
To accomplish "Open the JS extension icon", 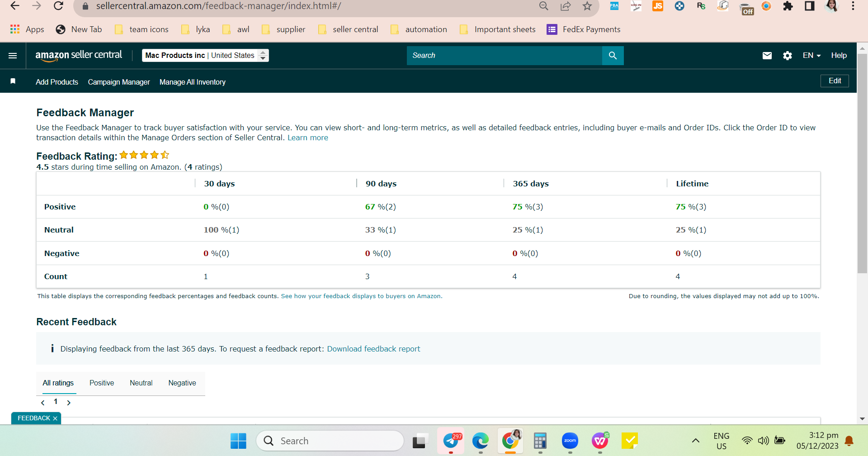I will (x=658, y=6).
